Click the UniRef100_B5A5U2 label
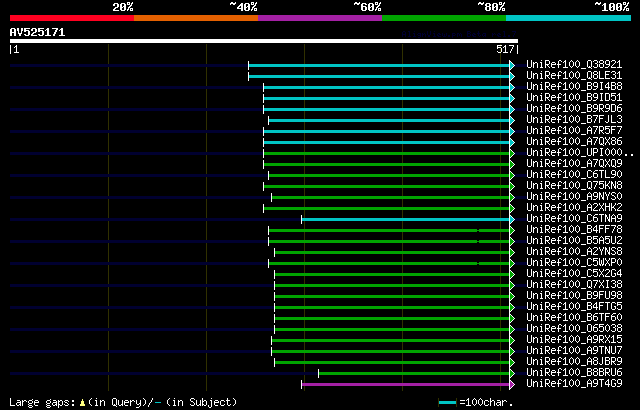This screenshot has height=410, width=640. [574, 241]
